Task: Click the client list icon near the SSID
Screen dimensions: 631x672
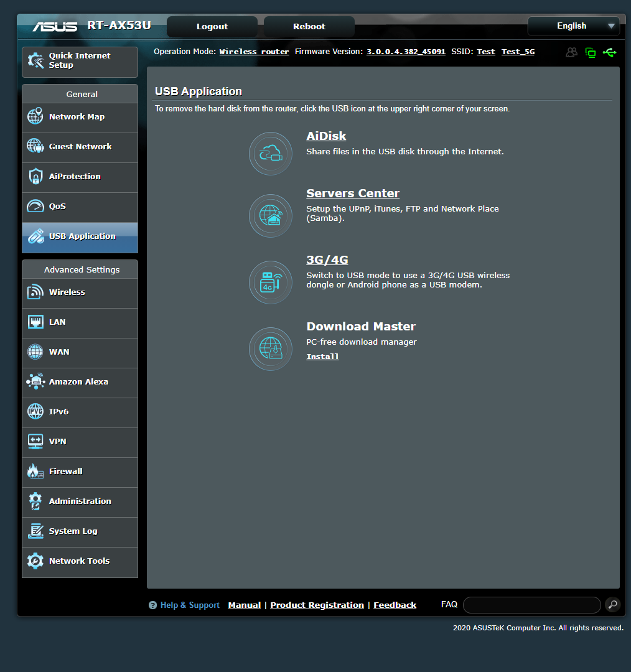Action: tap(571, 52)
